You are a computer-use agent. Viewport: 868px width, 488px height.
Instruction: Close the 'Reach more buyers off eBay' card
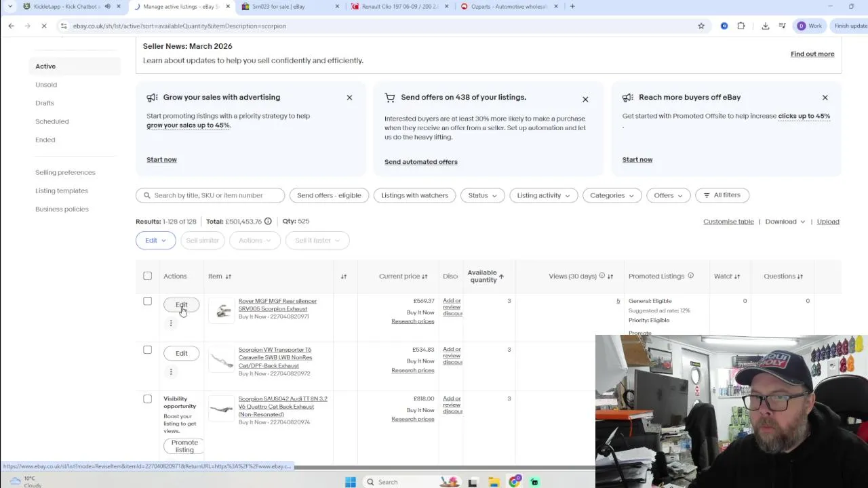pyautogui.click(x=825, y=98)
